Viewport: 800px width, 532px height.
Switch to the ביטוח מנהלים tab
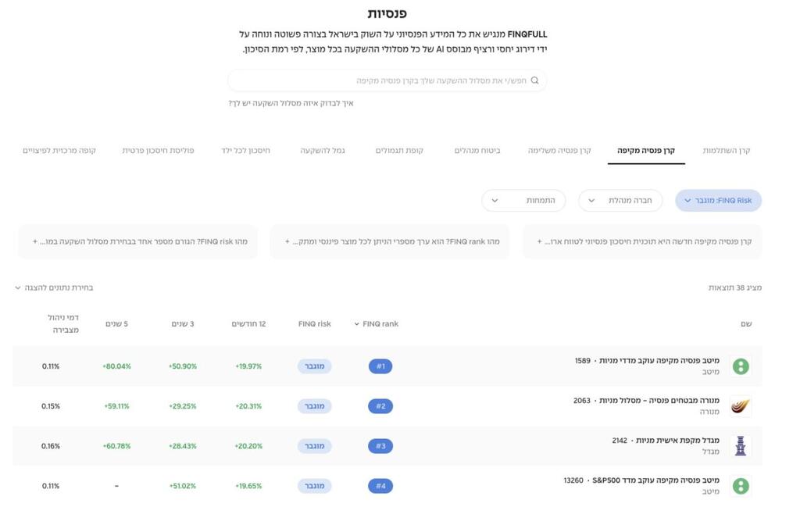pyautogui.click(x=477, y=151)
